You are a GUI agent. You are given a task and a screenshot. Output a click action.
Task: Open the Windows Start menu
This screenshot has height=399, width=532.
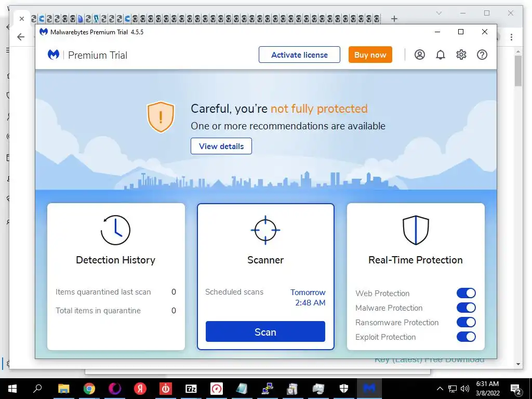pos(12,389)
